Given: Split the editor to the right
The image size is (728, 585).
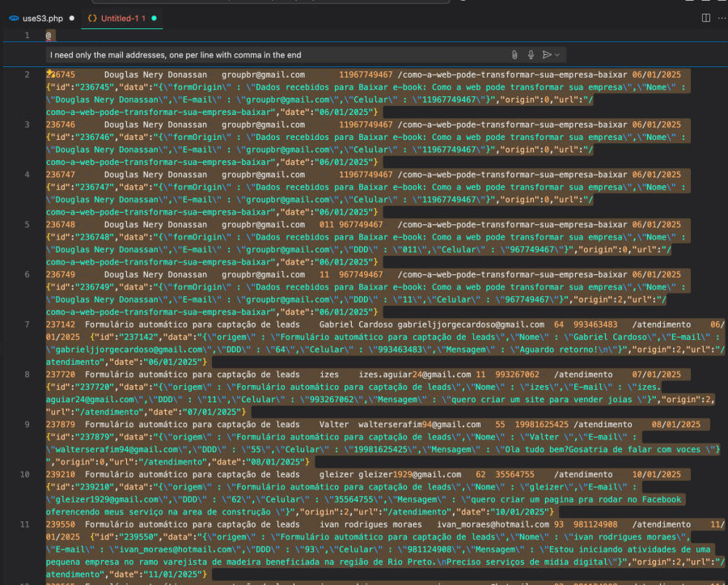Looking at the screenshot, I should point(705,18).
